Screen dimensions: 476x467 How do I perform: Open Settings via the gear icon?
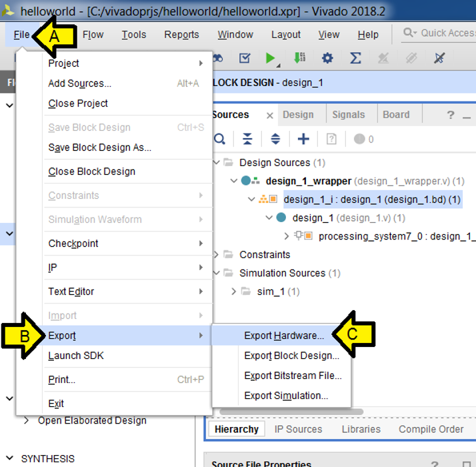point(327,59)
